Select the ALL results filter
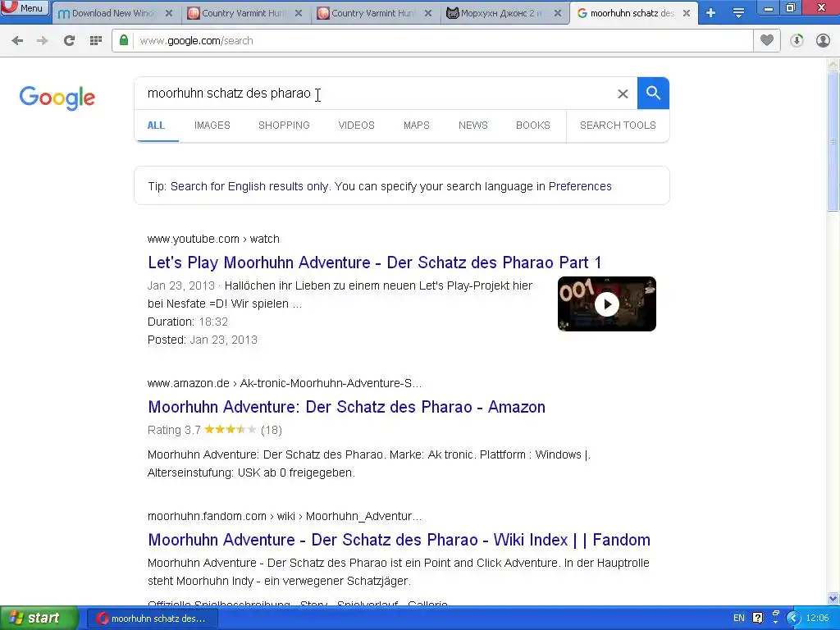Viewport: 840px width, 630px height. 156,126
